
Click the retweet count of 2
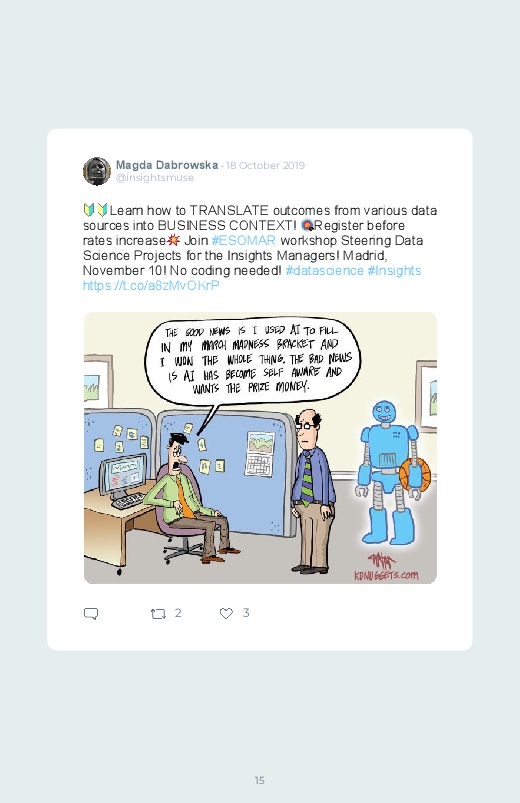tap(178, 613)
